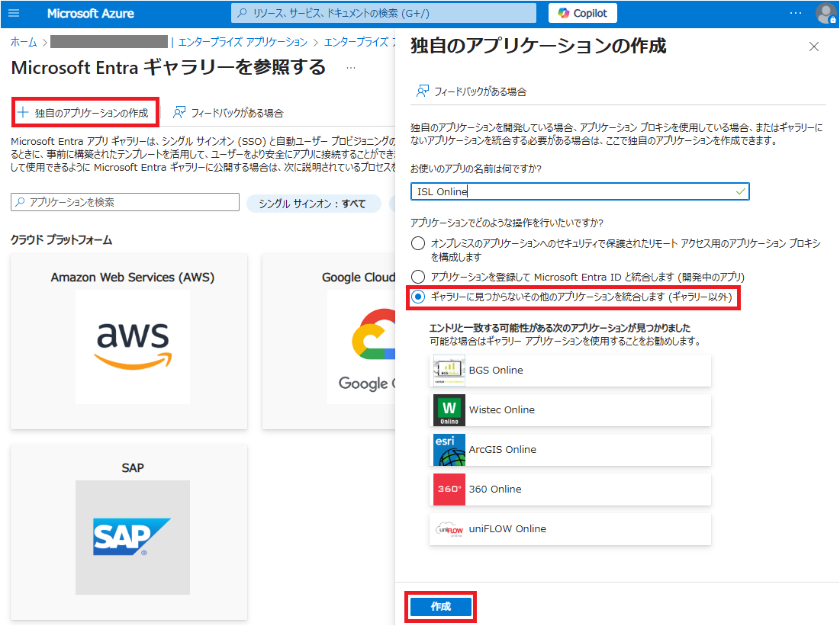Go to ホーム breadcrumb
Image resolution: width=840 pixels, height=626 pixels.
(24, 42)
